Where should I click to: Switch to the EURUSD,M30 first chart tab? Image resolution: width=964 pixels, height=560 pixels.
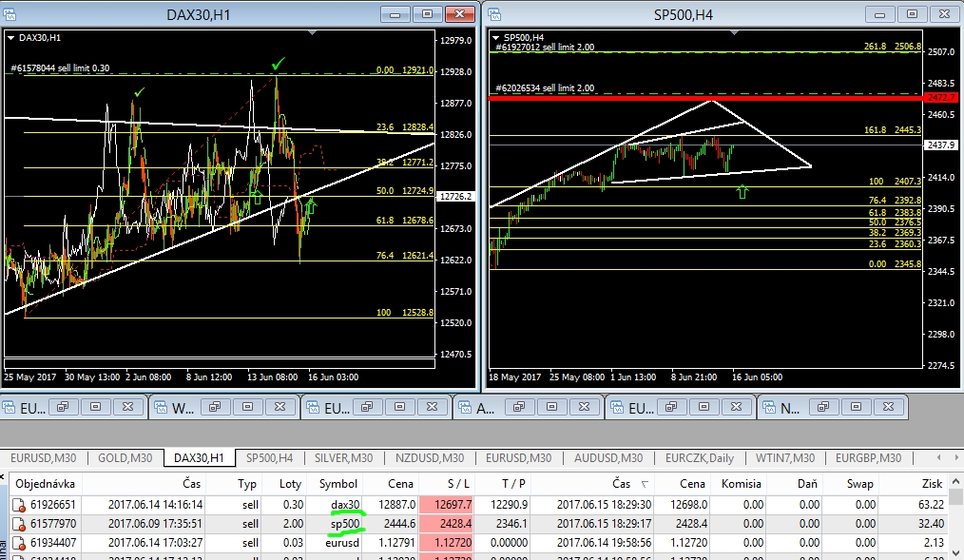(43, 458)
